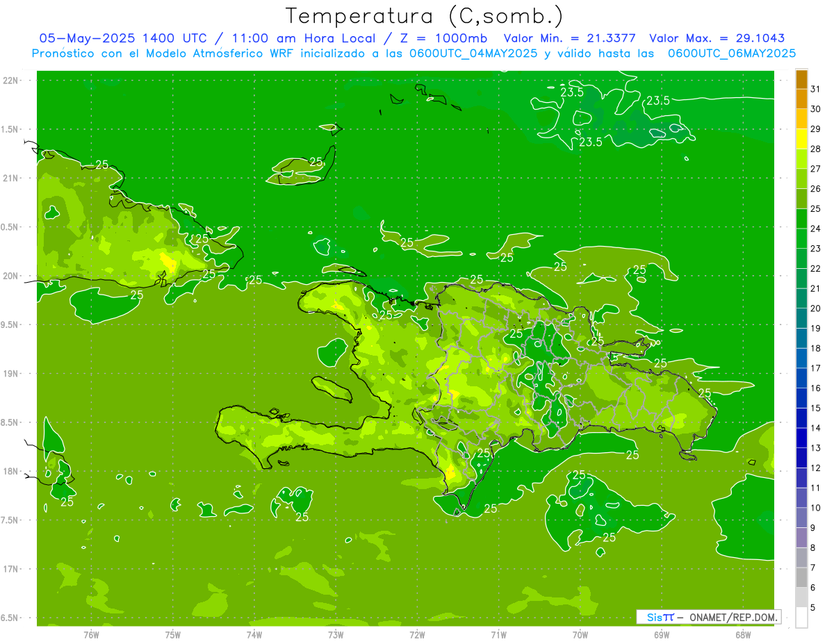Click the legend label 26
The width and height of the screenshot is (834, 644).
tap(816, 189)
